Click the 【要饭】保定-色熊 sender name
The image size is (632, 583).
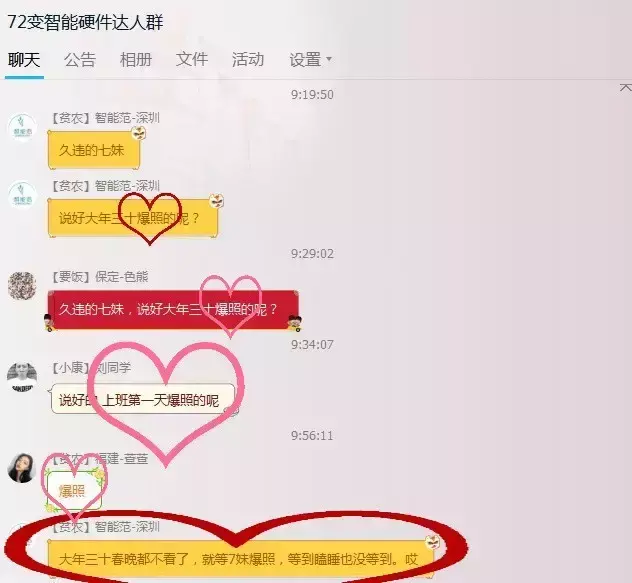point(100,277)
